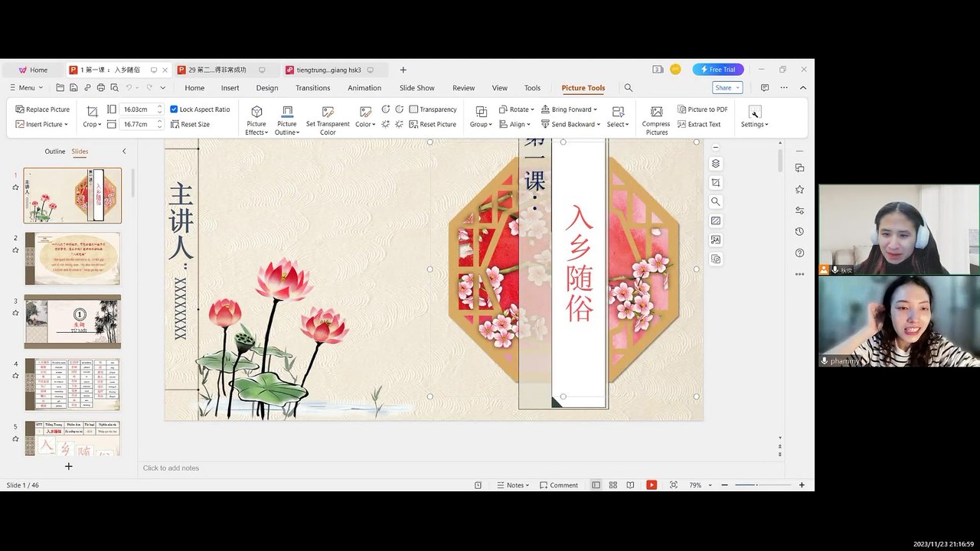Image resolution: width=980 pixels, height=551 pixels.
Task: Add a new slide with the plus button
Action: click(x=68, y=466)
